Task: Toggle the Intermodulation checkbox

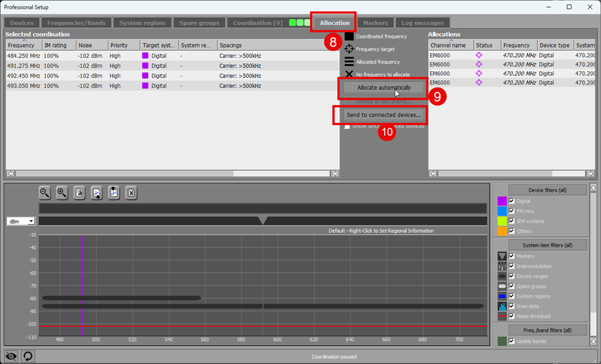Action: click(x=511, y=266)
